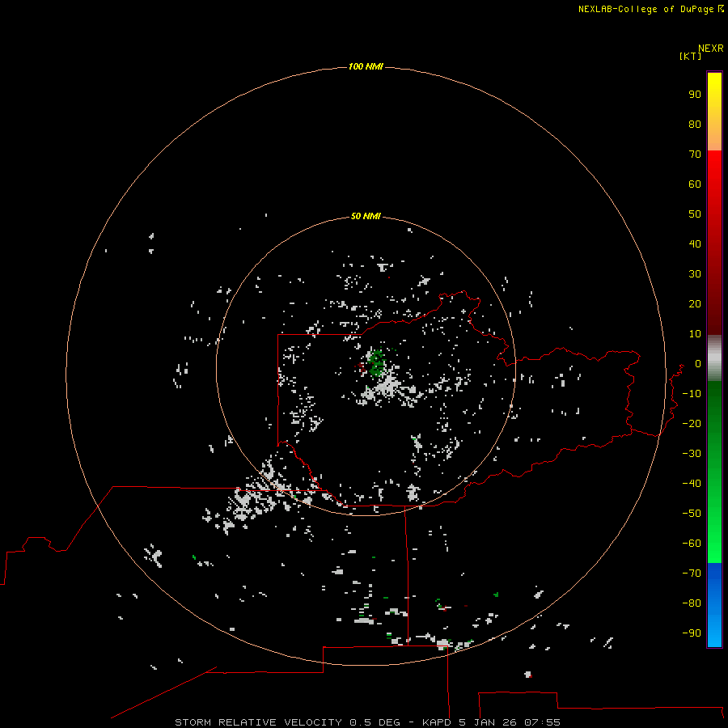The image size is (728, 728).
Task: Click the 40 value on velocity scale
Action: coord(695,244)
